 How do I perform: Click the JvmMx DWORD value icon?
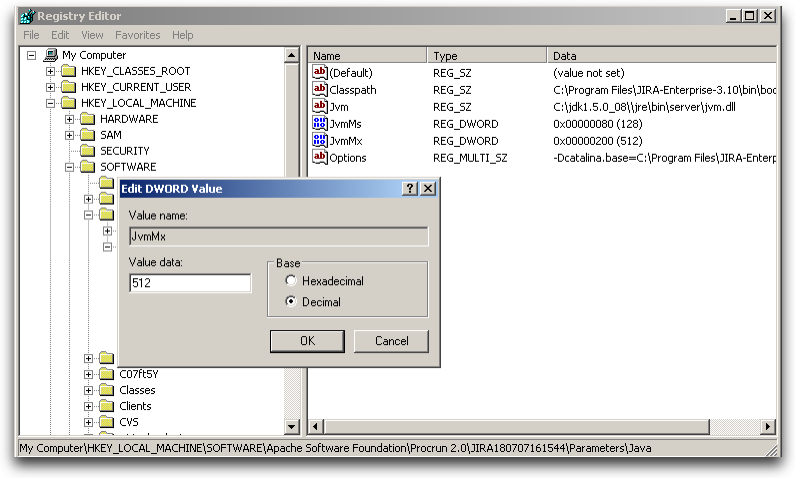click(320, 140)
